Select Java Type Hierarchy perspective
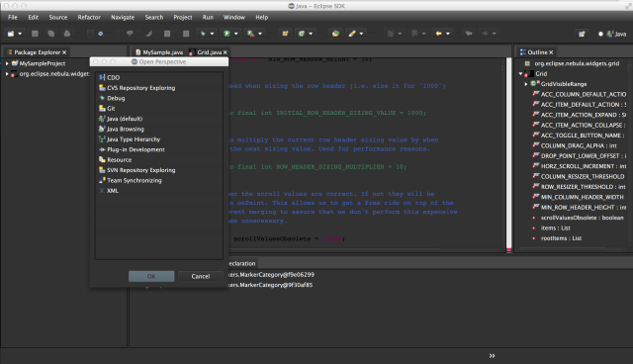The height and width of the screenshot is (364, 633). coord(130,139)
